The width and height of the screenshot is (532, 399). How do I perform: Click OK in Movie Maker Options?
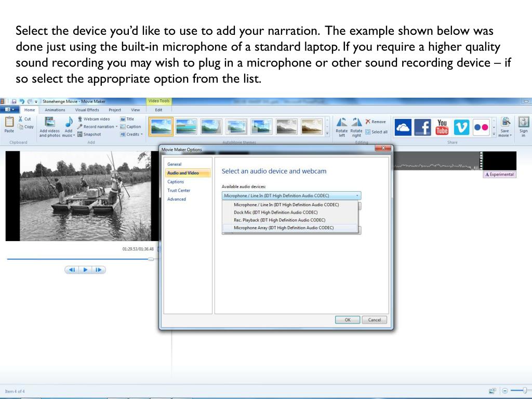pyautogui.click(x=348, y=320)
